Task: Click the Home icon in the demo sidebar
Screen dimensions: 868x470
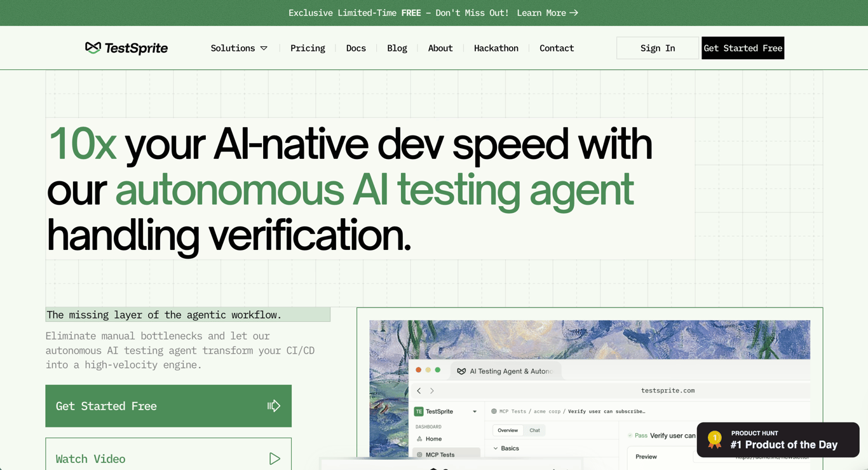Action: click(x=419, y=439)
